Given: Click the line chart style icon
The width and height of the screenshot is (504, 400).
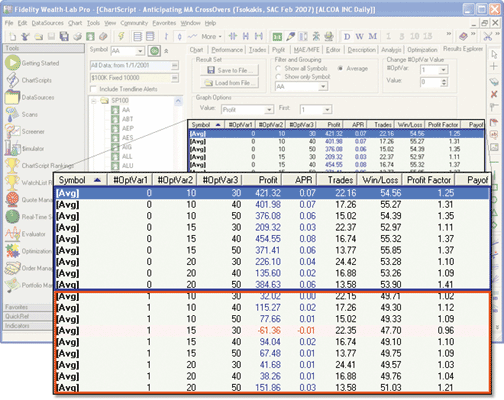Looking at the screenshot, I should [x=192, y=36].
